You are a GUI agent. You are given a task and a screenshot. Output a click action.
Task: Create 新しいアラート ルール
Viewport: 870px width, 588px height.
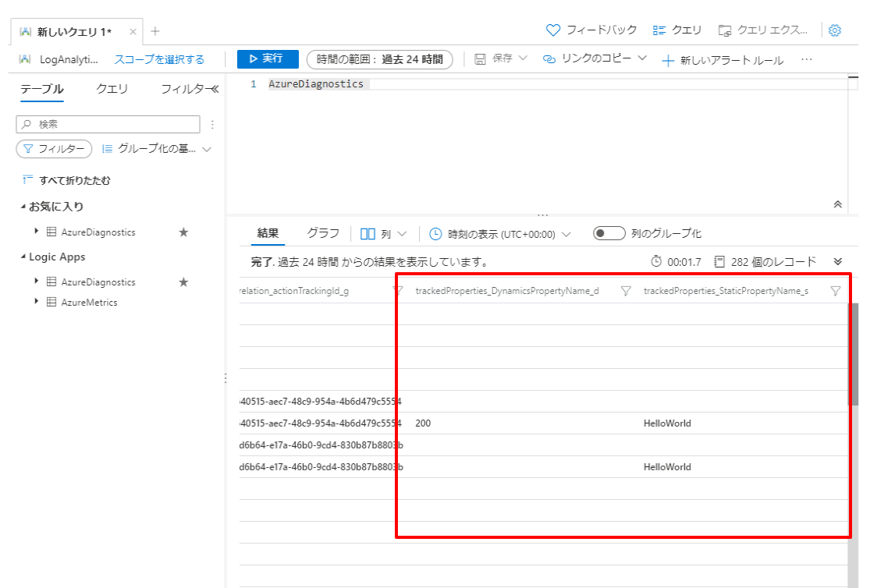pyautogui.click(x=723, y=60)
